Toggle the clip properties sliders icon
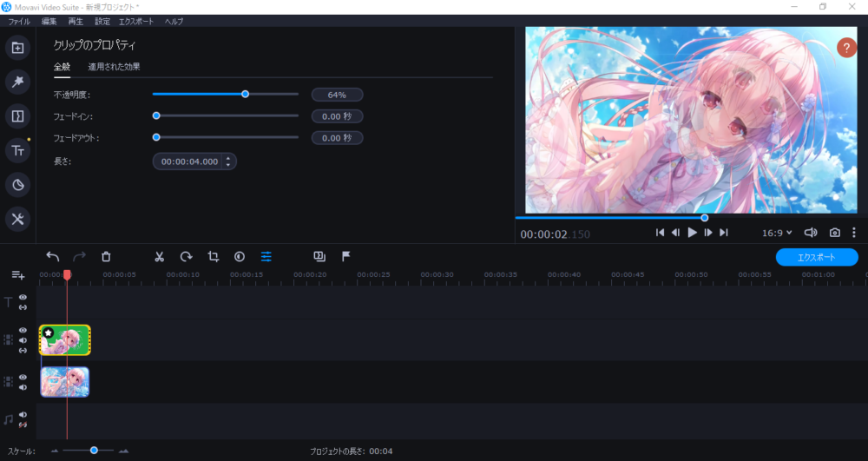The height and width of the screenshot is (461, 868). [x=266, y=257]
